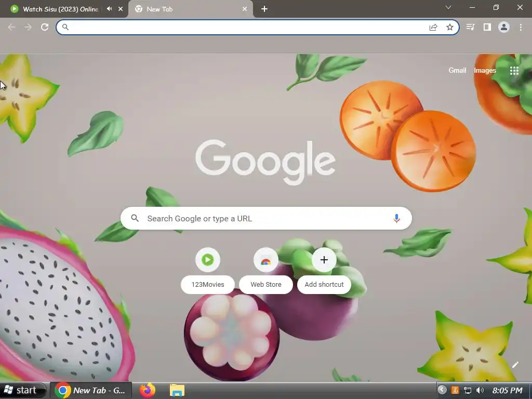The width and height of the screenshot is (532, 399).
Task: Open the network tray icon
Action: [468, 390]
